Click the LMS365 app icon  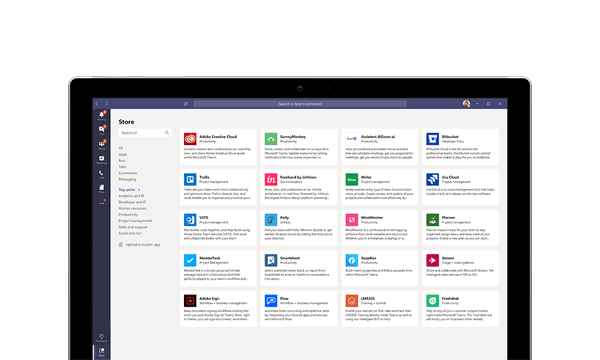tap(352, 301)
